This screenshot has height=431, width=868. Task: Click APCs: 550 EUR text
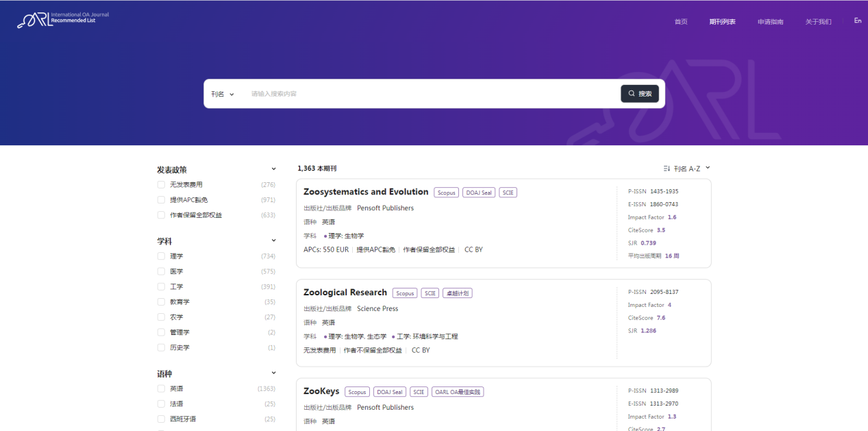[x=326, y=250]
